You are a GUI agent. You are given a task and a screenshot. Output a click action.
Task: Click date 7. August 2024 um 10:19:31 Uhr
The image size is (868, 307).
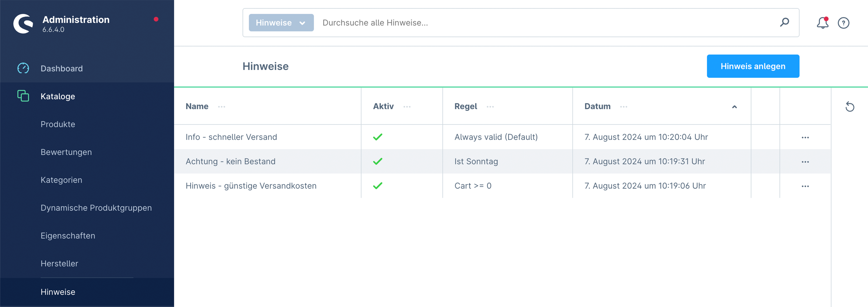(644, 161)
